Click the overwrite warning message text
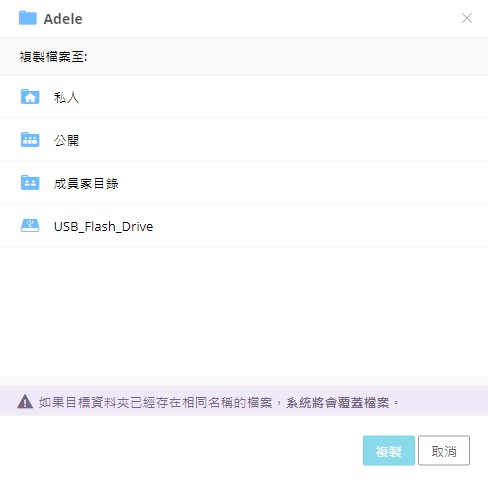Viewport: 488px width, 483px height. [x=219, y=402]
